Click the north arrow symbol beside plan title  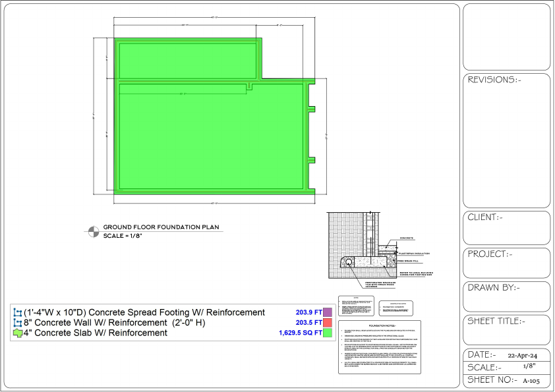click(x=94, y=231)
